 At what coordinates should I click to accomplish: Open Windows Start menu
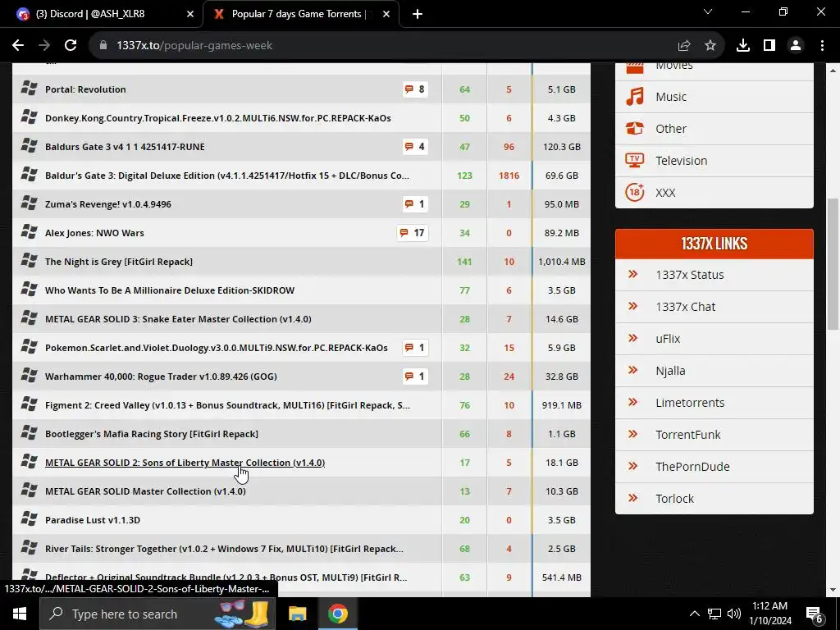coord(20,614)
